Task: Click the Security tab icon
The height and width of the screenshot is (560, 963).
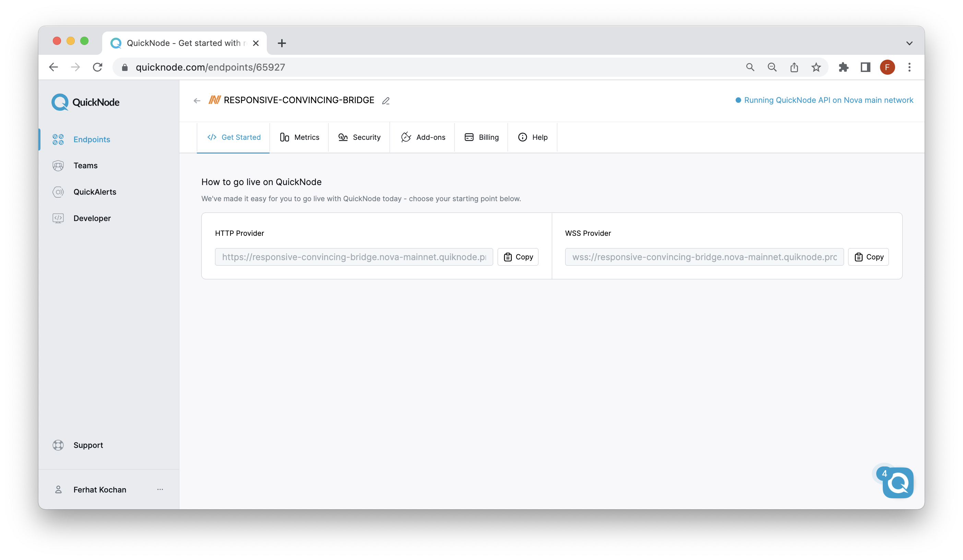Action: (x=343, y=137)
